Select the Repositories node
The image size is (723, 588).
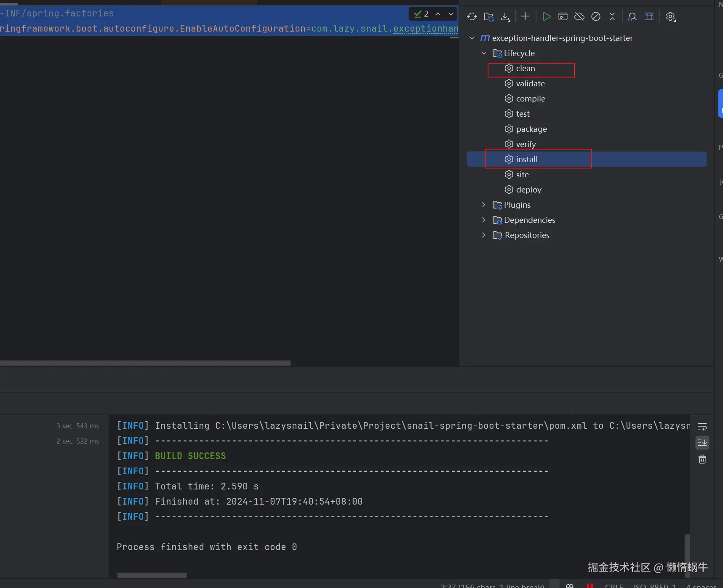527,235
